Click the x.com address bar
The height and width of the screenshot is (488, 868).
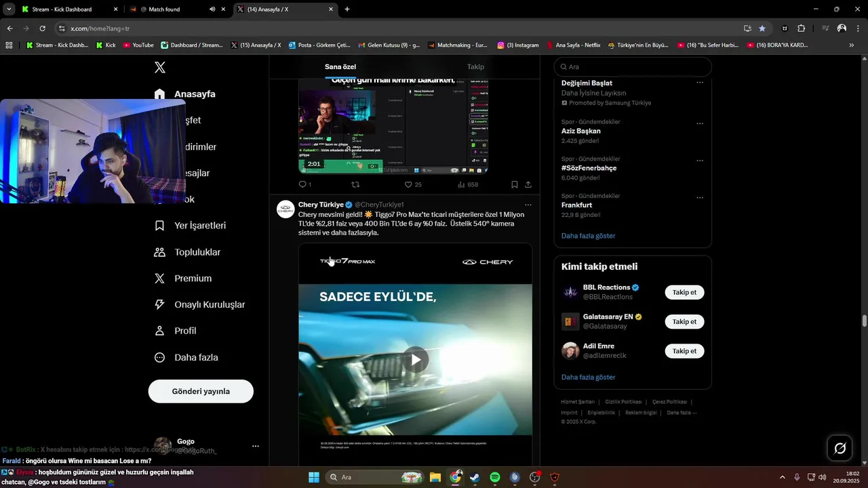(x=400, y=28)
